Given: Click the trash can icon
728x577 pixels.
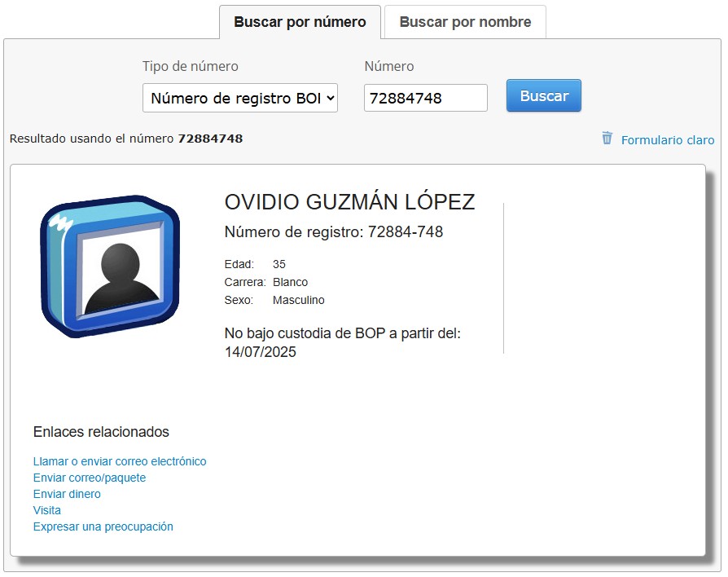Looking at the screenshot, I should (x=607, y=139).
